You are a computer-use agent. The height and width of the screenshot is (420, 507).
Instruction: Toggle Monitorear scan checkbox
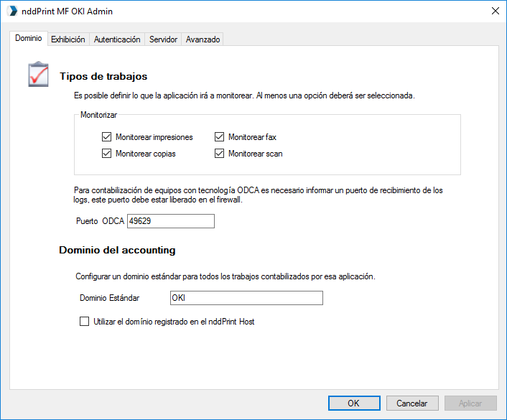[219, 153]
